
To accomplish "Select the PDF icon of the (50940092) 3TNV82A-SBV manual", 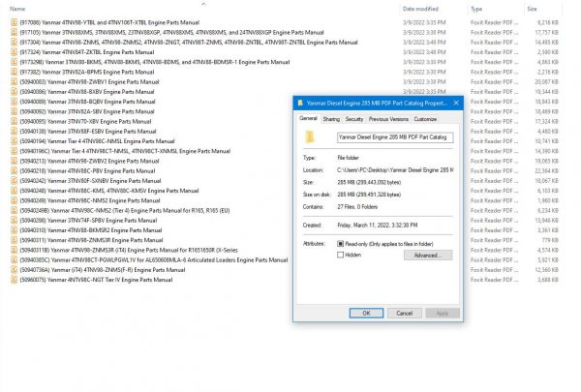I will 15,111.
